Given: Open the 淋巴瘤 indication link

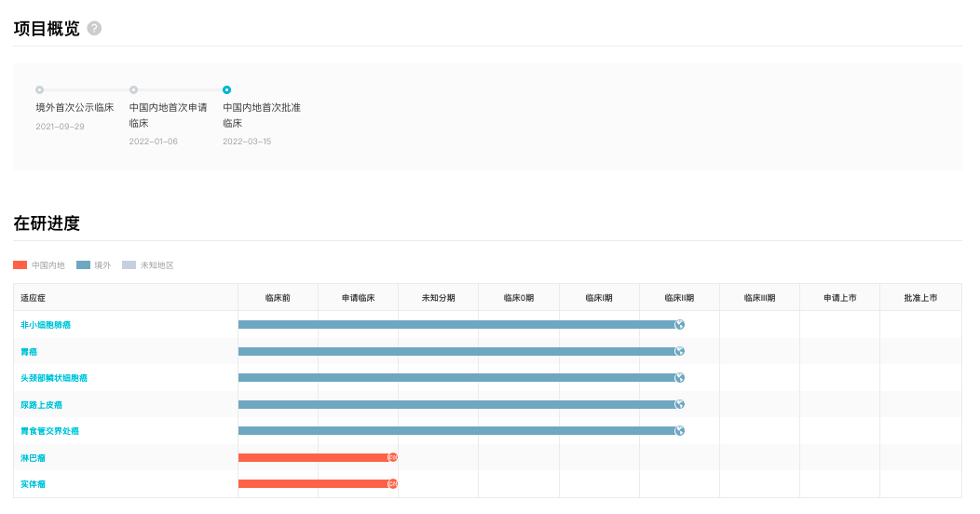Looking at the screenshot, I should tap(33, 458).
